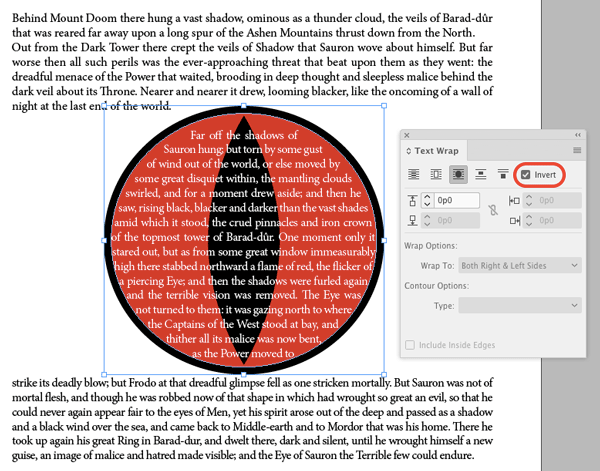Click the frame's bottom-right corner handle

pyautogui.click(x=384, y=375)
